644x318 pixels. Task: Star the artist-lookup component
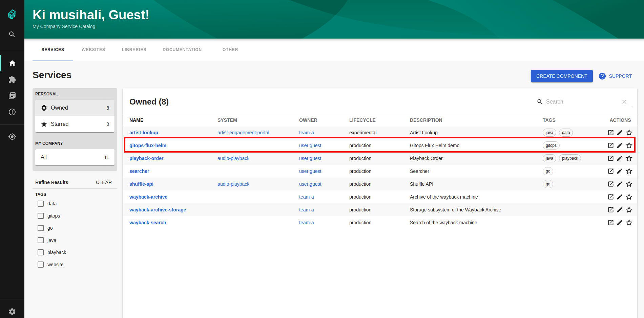tap(629, 133)
